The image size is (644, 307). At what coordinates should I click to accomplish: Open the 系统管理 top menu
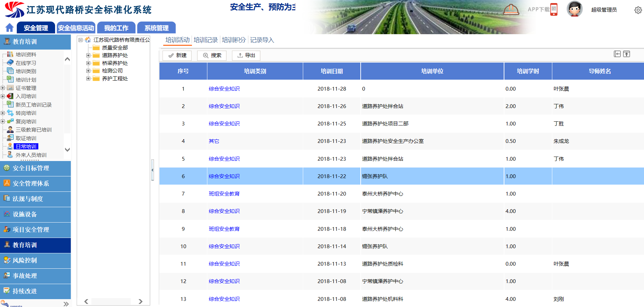(x=156, y=28)
